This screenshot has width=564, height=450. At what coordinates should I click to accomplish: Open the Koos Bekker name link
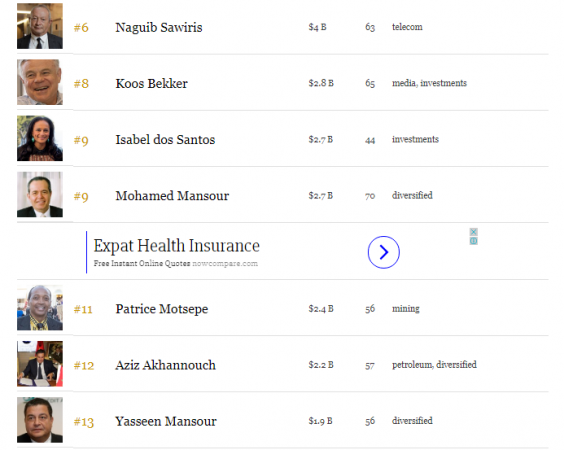pyautogui.click(x=151, y=83)
